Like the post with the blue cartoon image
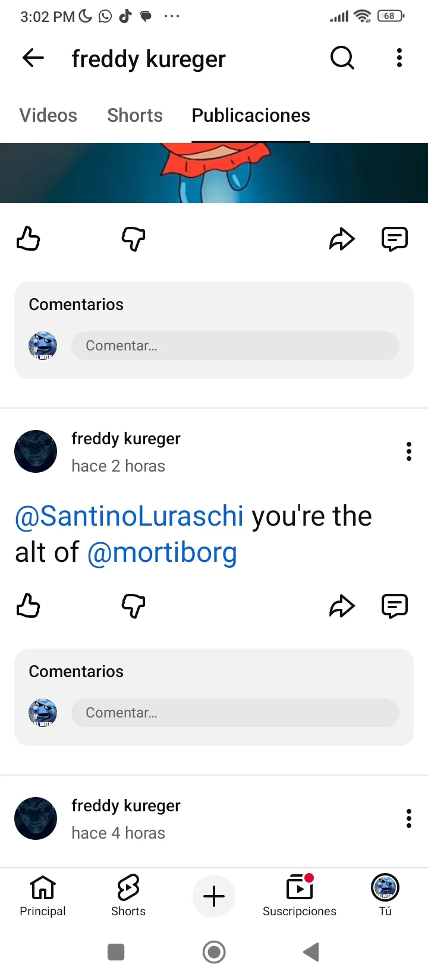 (x=28, y=239)
